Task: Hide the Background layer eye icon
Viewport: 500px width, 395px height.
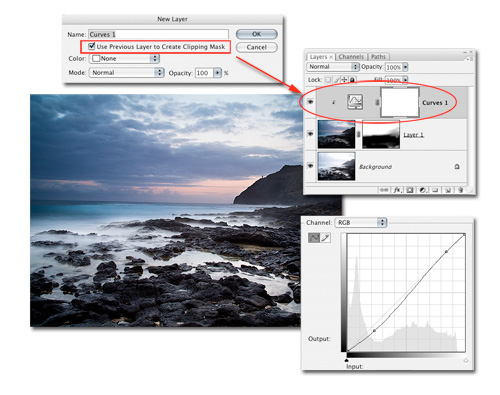Action: tap(310, 165)
